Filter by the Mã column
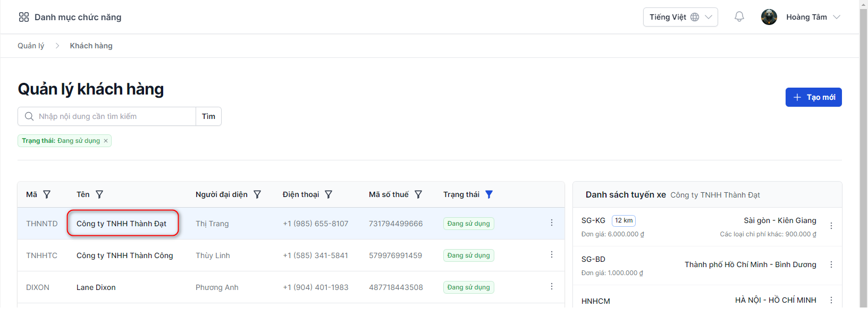Viewport: 868px width, 316px height. 47,194
